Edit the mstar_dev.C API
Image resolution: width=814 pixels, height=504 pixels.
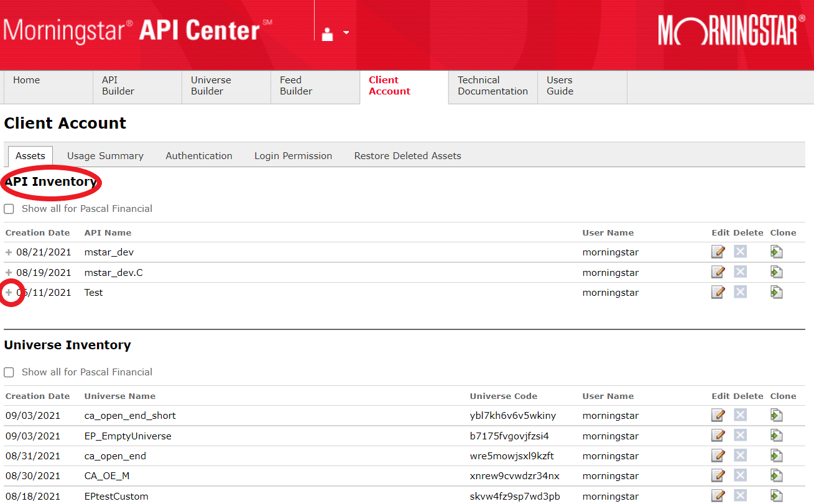(x=718, y=272)
